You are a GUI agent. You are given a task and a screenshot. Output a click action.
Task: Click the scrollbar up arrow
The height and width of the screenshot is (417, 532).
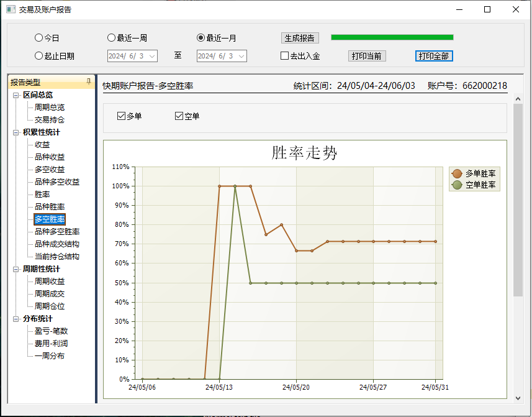point(518,98)
